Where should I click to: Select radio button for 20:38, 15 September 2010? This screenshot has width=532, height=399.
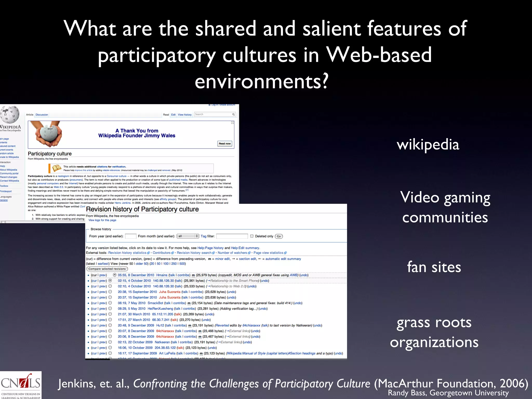[110, 292]
